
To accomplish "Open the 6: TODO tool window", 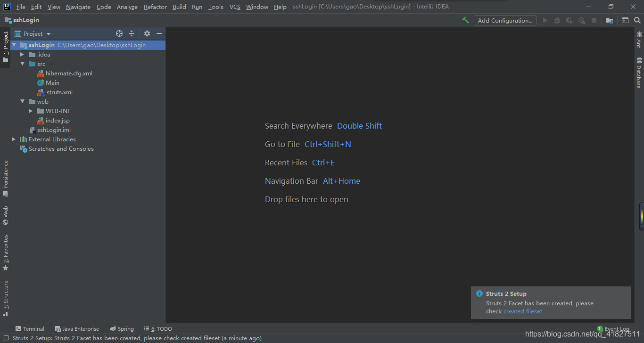I will (158, 329).
